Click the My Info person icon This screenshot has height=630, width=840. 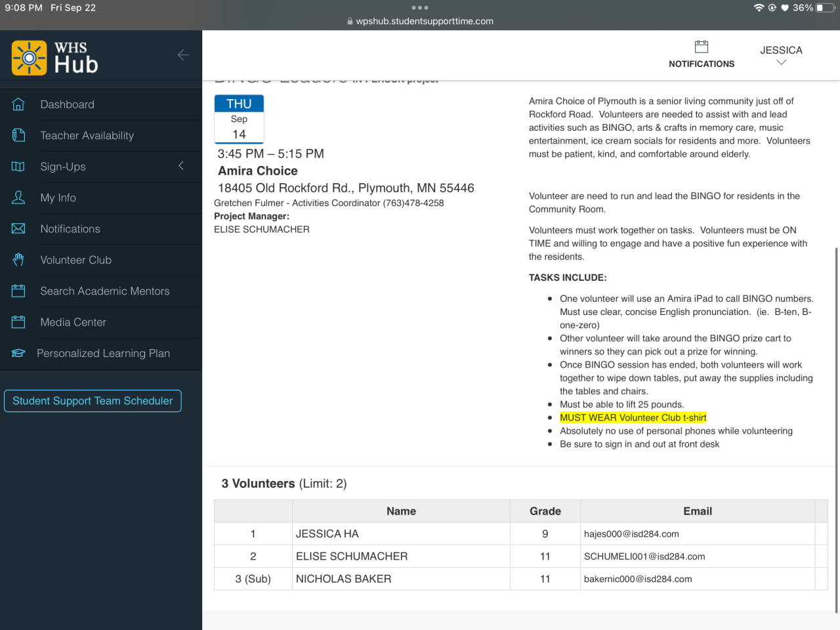pyautogui.click(x=18, y=198)
